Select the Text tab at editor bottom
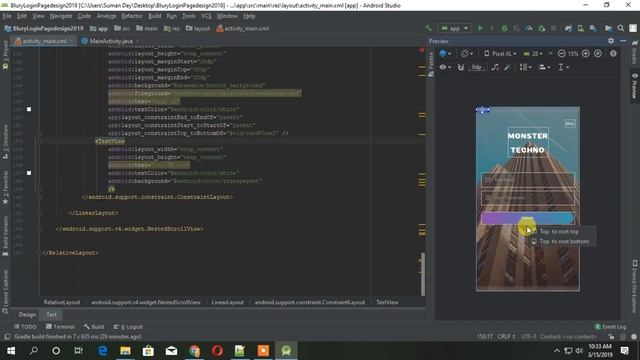 pyautogui.click(x=51, y=314)
